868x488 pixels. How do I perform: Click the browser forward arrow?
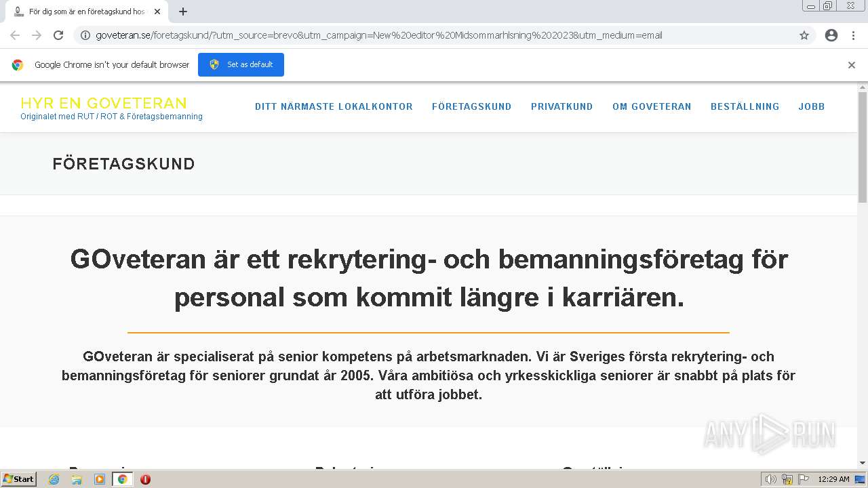(x=37, y=35)
